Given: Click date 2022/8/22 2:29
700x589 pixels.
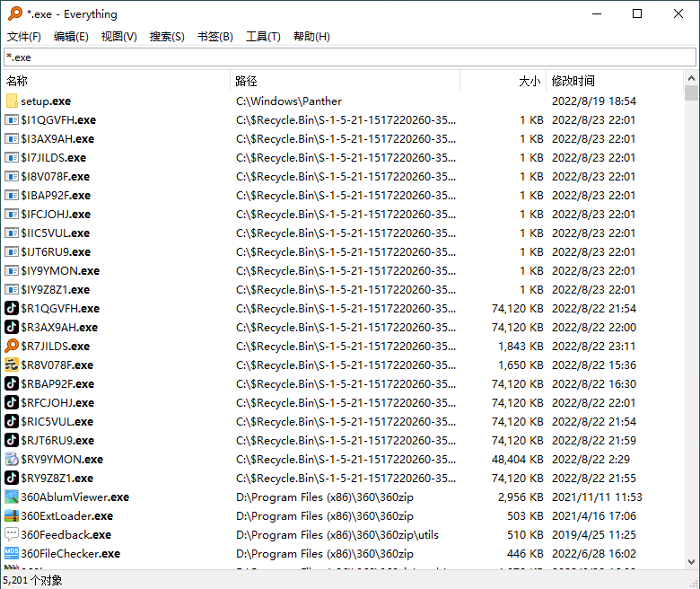Looking at the screenshot, I should pos(591,459).
